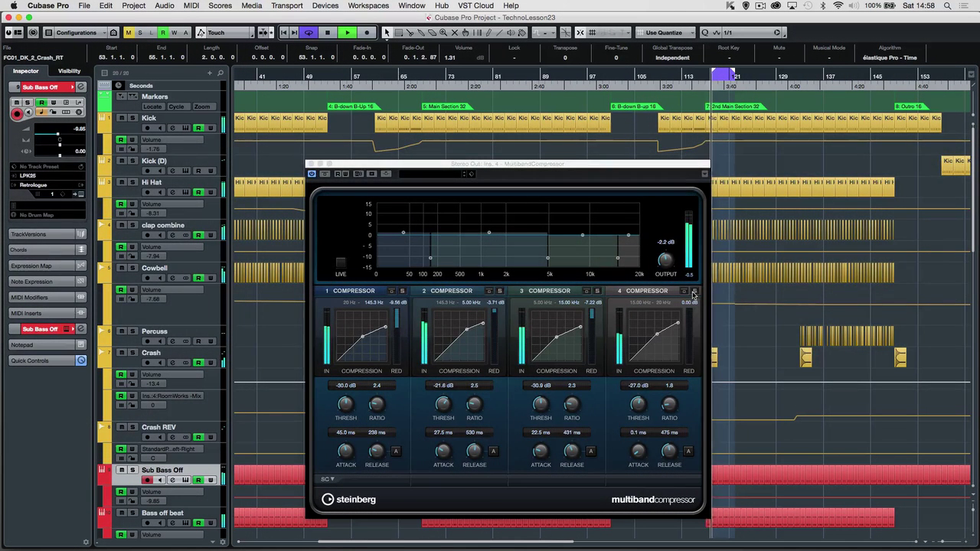Expand the Chords inspector section

pos(47,249)
